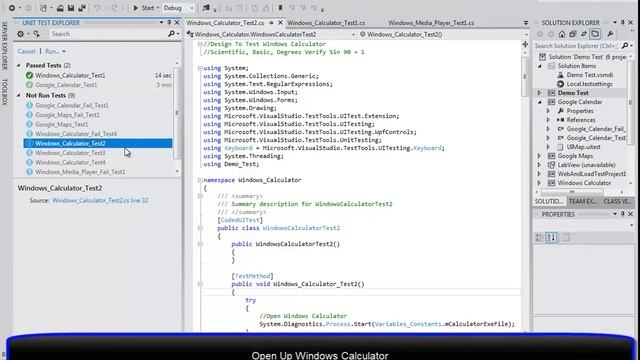Click the Navigate Backward toolbar button
640x360 pixels.
[12, 8]
